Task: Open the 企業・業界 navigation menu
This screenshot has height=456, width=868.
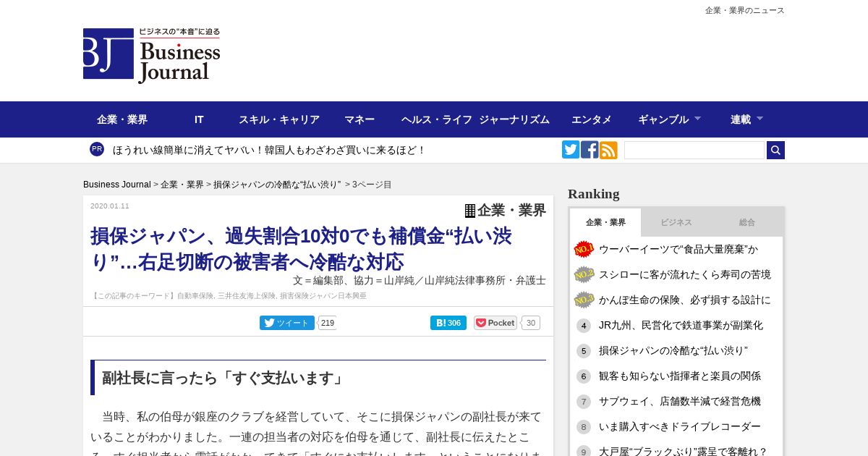Action: 122,119
